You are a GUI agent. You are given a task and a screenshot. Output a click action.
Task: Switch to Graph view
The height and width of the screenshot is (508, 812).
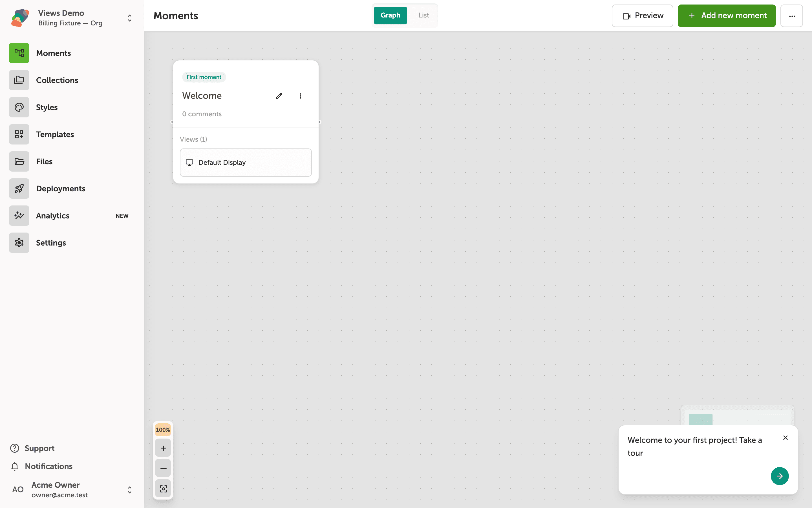[390, 16]
